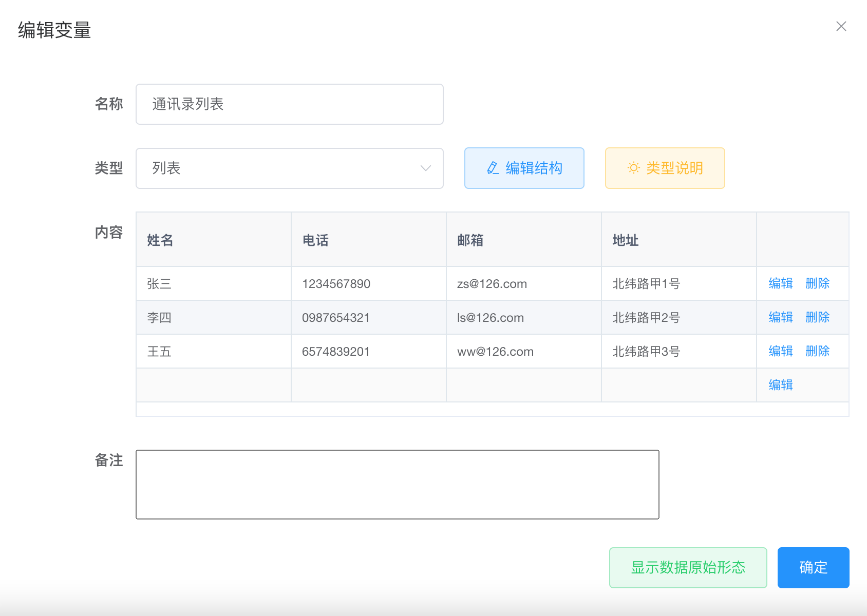Edit the 张三 row
This screenshot has width=867, height=616.
(x=781, y=283)
